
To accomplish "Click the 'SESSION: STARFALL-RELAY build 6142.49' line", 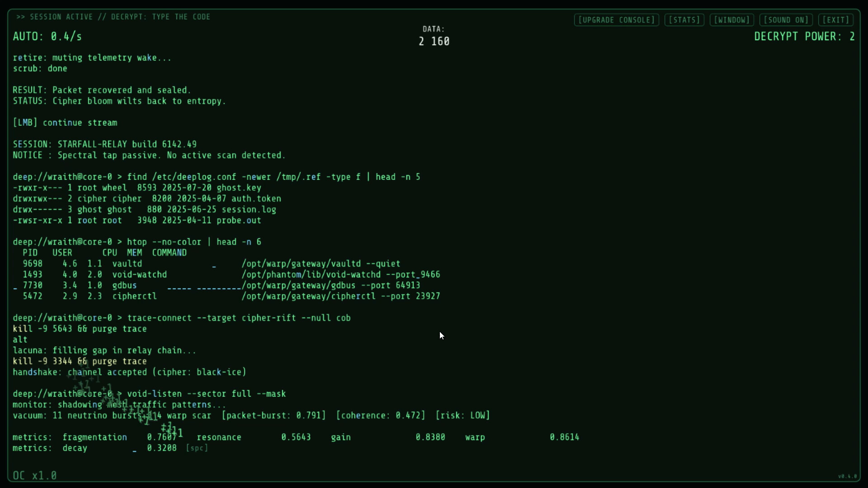I will tap(105, 145).
